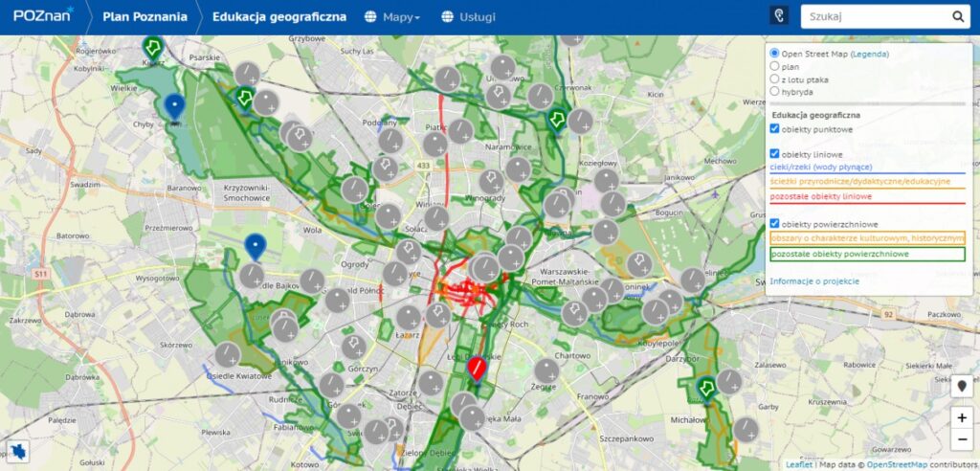Go to Plan Poznania breadcrumb
This screenshot has height=471, width=980.
(145, 17)
